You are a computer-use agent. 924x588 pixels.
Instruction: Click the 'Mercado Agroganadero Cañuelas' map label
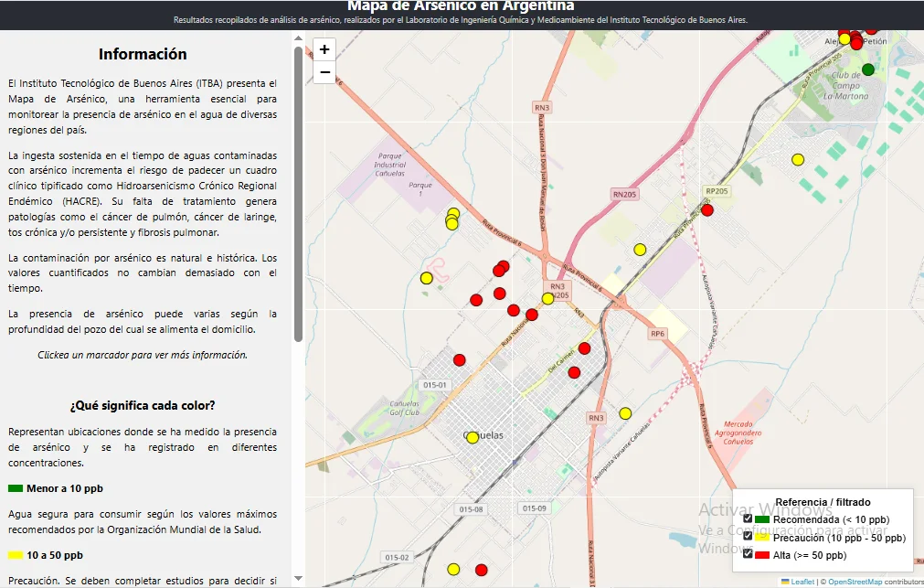tap(738, 433)
